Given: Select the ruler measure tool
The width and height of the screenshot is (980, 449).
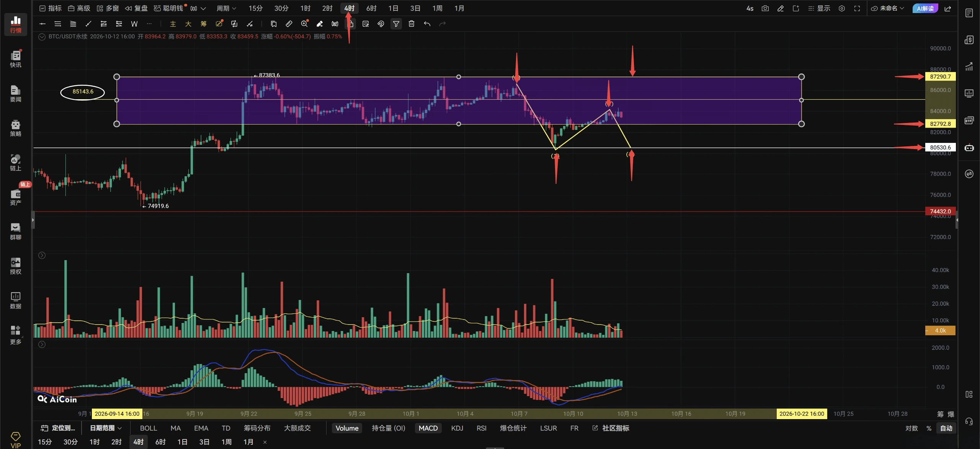Looking at the screenshot, I should pyautogui.click(x=289, y=24).
